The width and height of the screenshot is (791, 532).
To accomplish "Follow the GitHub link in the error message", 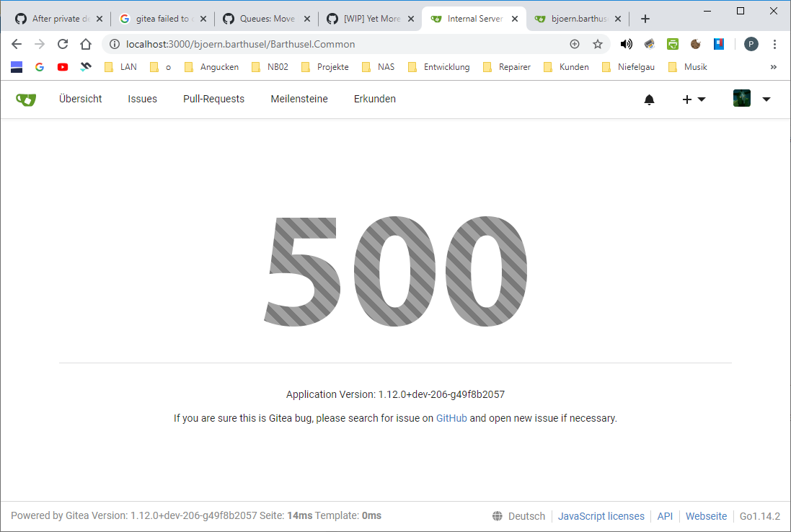I will 451,419.
